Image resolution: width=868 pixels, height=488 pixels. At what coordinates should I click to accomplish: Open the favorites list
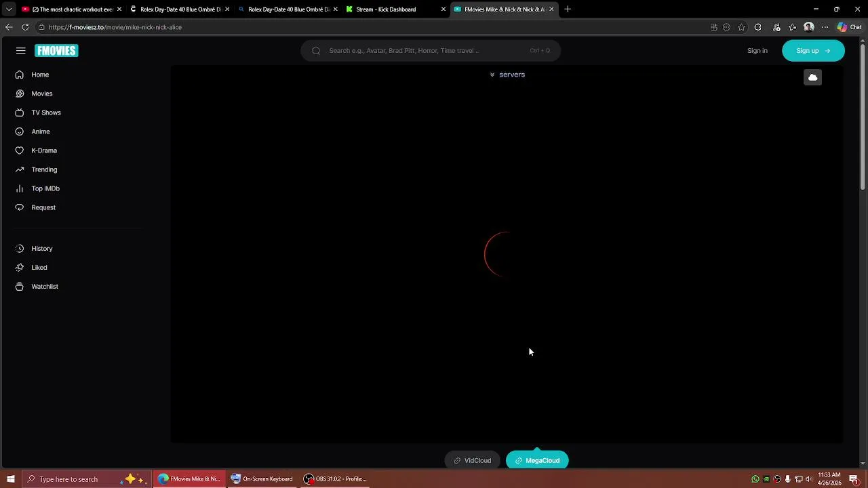point(792,27)
